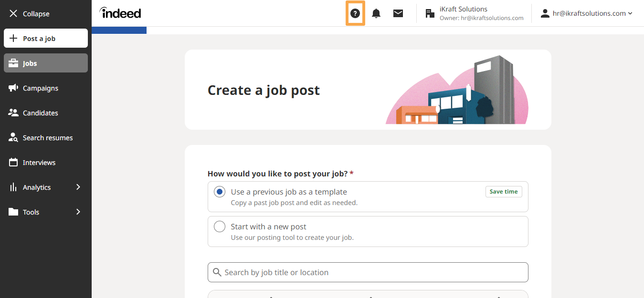Open the hr@ikraftsolutions.com account dropdown

coord(586,13)
